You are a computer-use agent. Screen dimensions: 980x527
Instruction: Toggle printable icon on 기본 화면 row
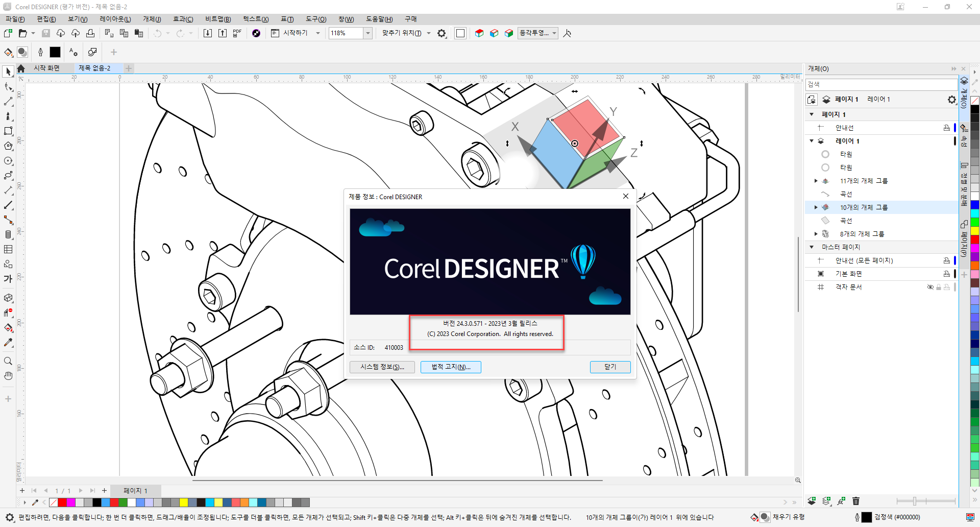[947, 274]
